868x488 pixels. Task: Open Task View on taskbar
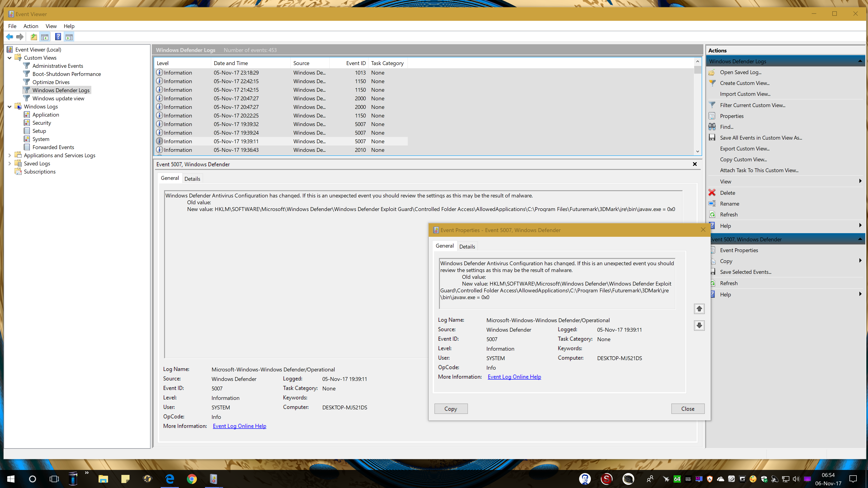point(54,479)
